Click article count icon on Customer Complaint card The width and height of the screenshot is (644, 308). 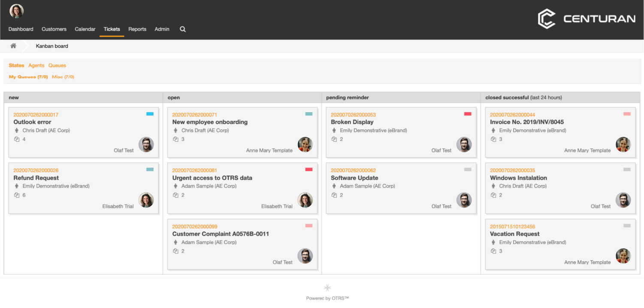pos(175,251)
